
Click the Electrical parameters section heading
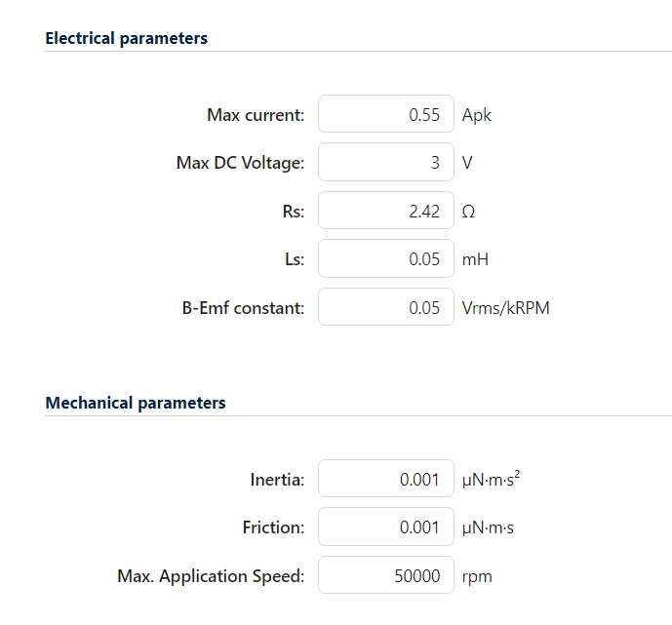pyautogui.click(x=127, y=38)
